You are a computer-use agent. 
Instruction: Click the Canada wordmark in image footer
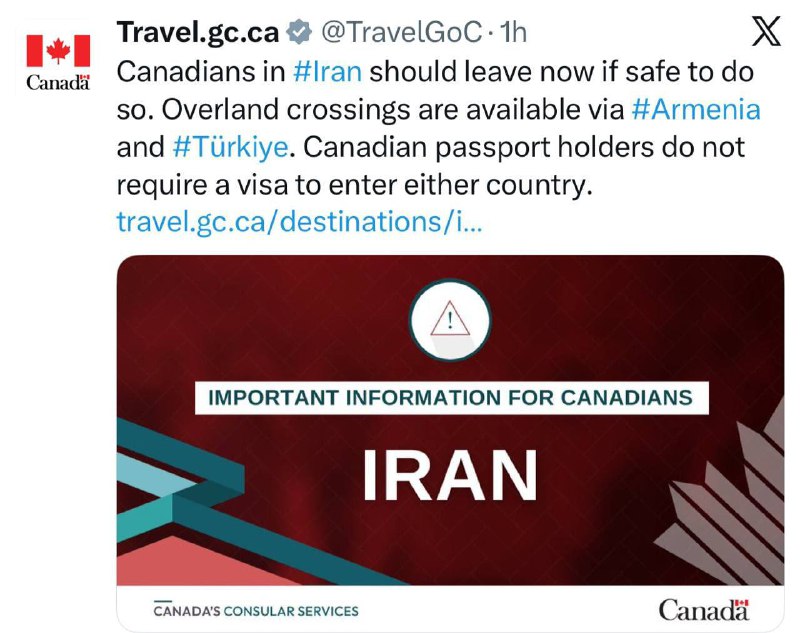coord(704,610)
